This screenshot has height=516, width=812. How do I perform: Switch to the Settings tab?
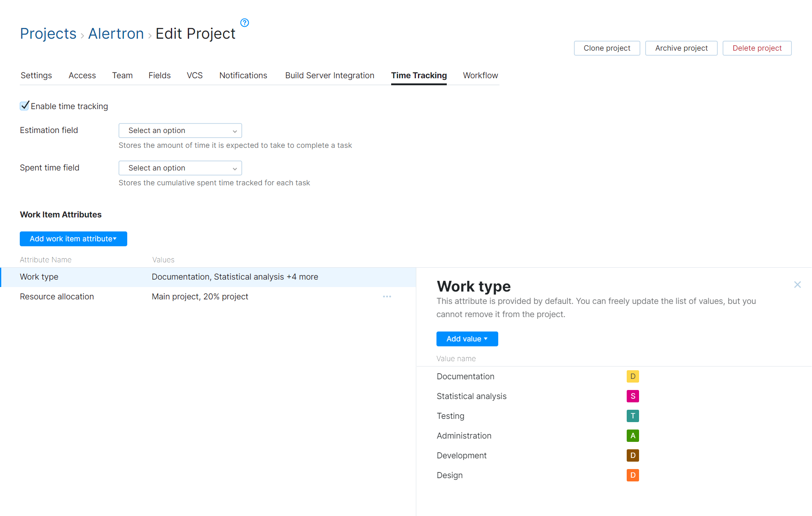pyautogui.click(x=36, y=75)
